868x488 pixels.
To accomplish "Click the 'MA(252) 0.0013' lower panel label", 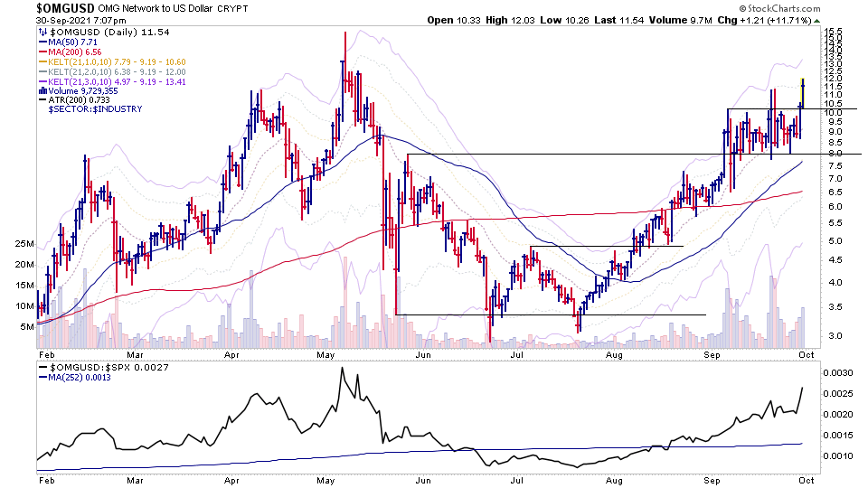I will tap(80, 378).
